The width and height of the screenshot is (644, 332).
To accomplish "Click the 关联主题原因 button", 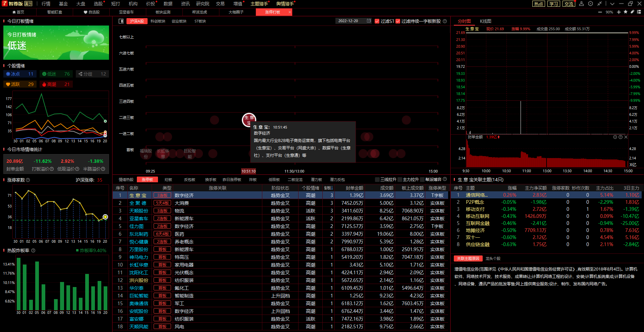I will coord(468,258).
